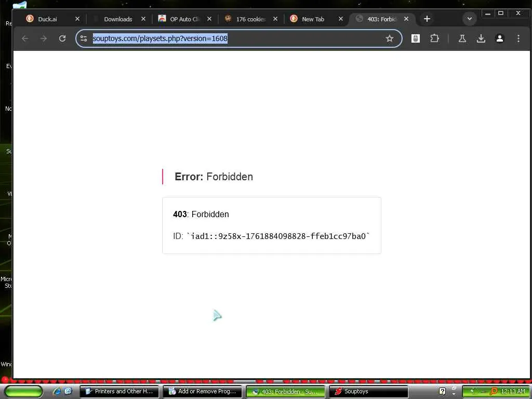Close the OP Auto Clicker tab
This screenshot has width=532, height=399.
coord(209,19)
